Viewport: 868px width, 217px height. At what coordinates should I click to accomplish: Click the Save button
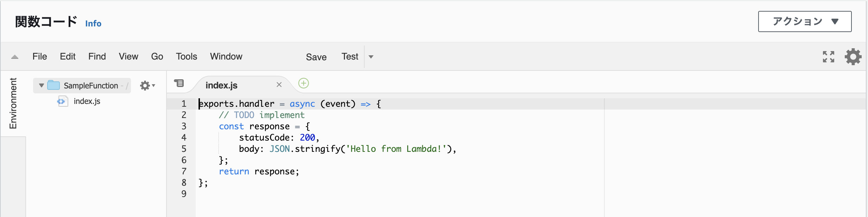[316, 57]
